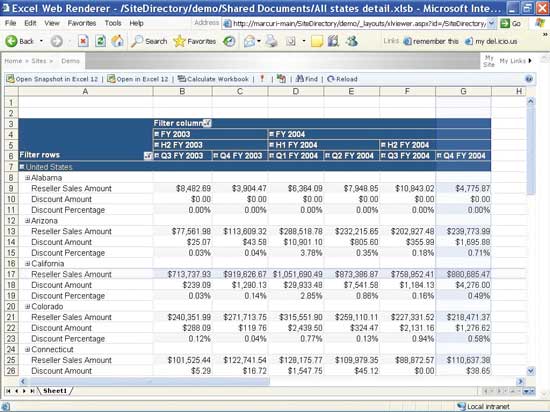Click Open in Excel 12 button

click(138, 79)
